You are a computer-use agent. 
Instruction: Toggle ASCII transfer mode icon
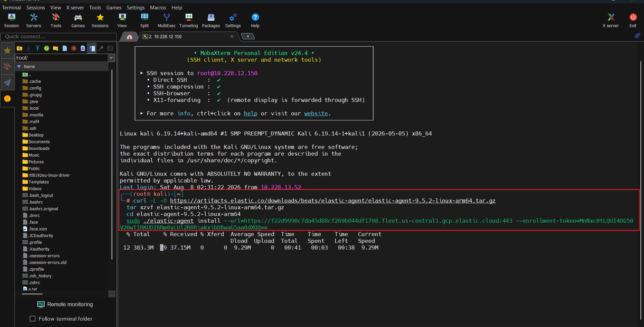(83, 48)
